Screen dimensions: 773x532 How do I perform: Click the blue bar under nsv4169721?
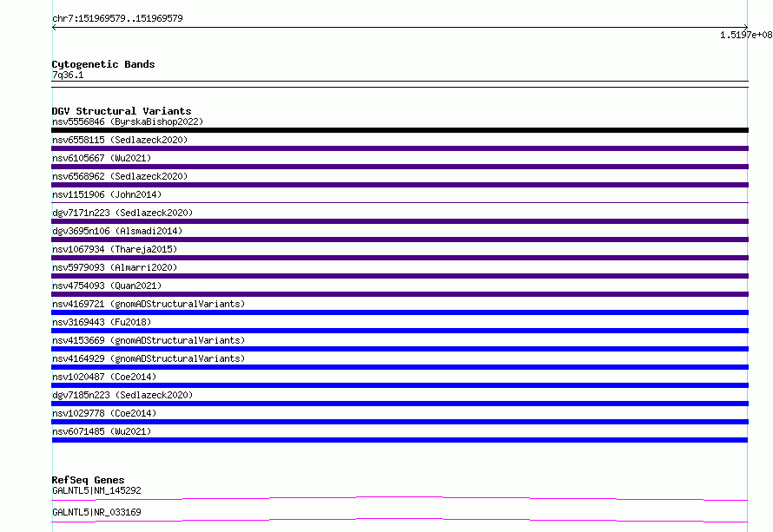click(400, 312)
